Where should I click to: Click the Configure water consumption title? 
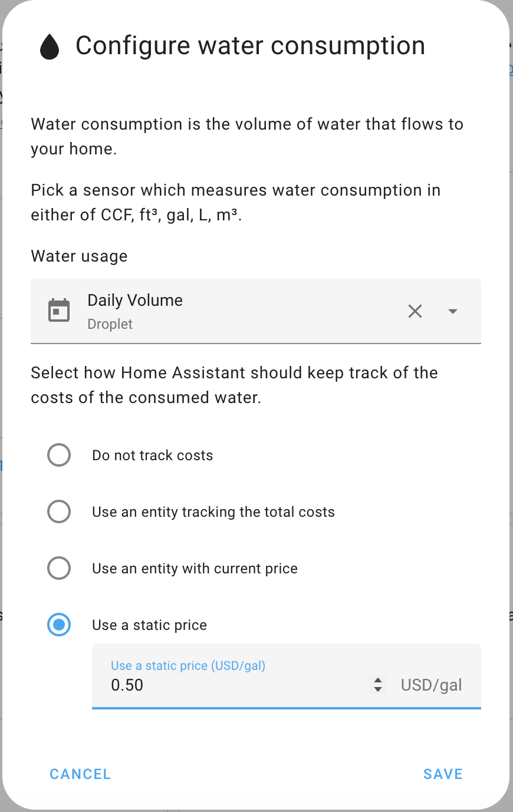click(250, 46)
